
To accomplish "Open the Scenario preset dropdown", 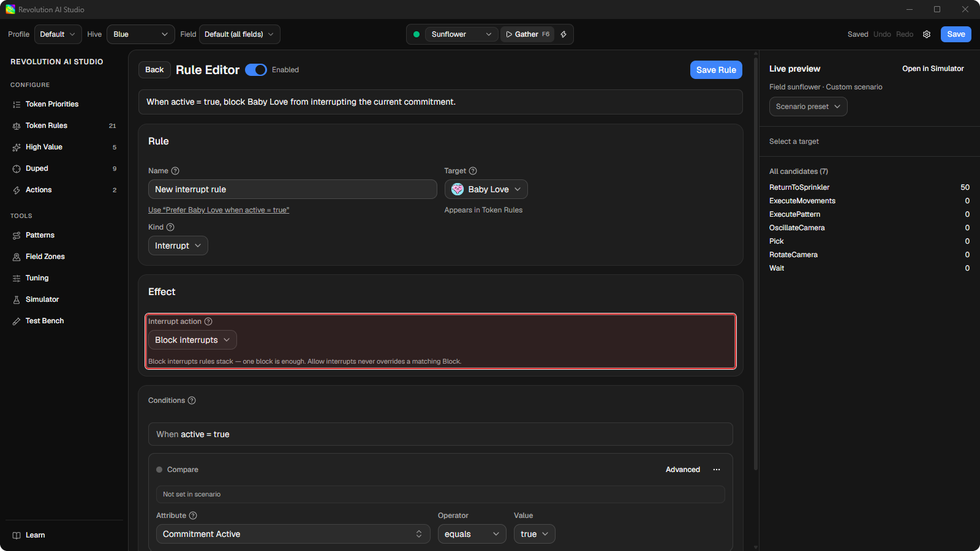I will tap(809, 107).
